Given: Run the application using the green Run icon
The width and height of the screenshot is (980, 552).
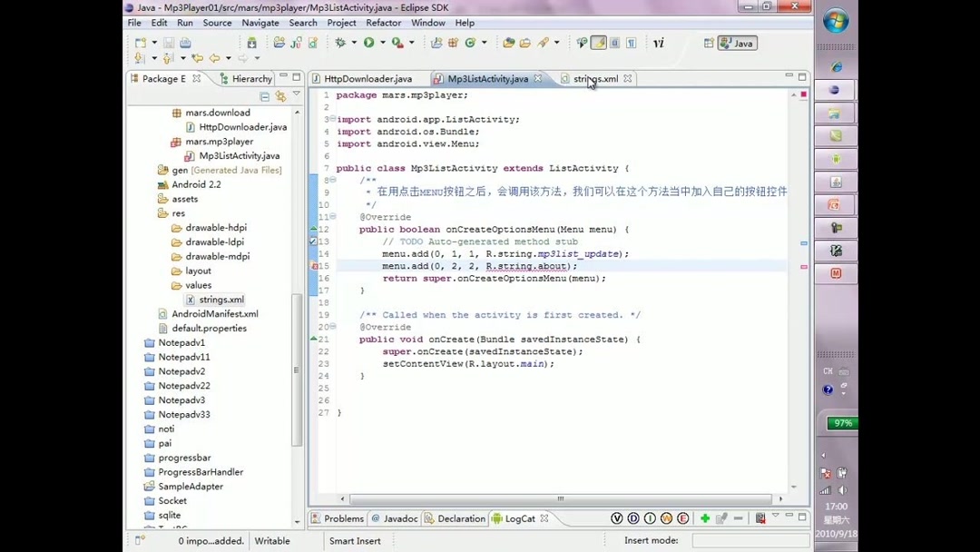Looking at the screenshot, I should point(367,43).
